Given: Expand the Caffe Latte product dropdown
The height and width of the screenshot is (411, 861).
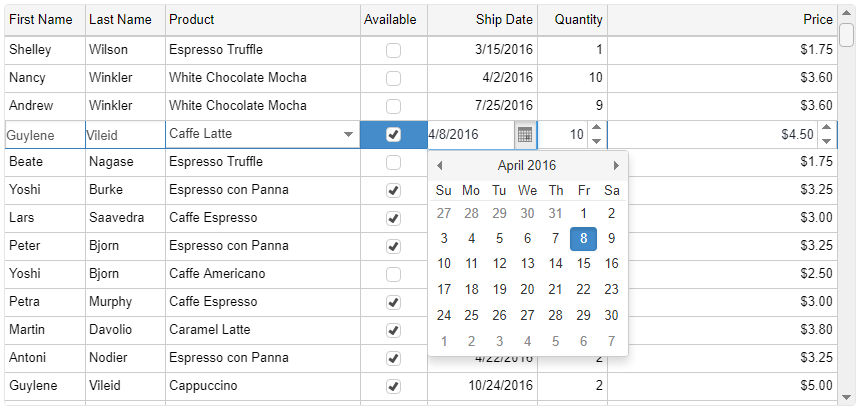Looking at the screenshot, I should [348, 134].
